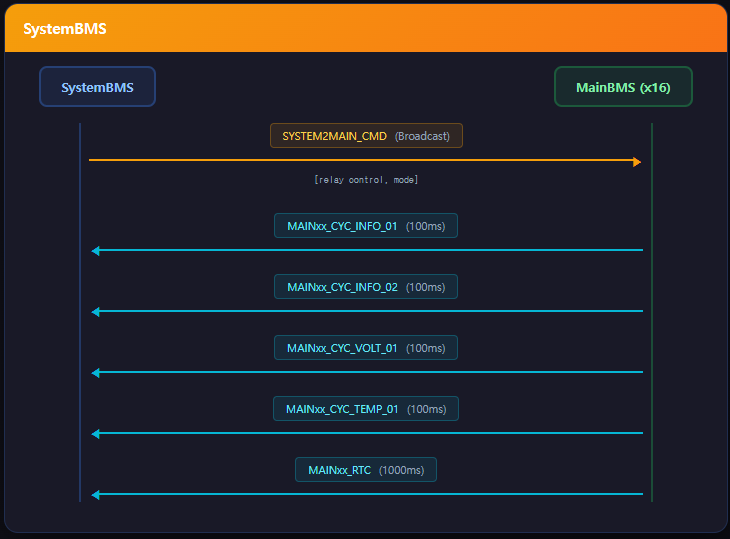The height and width of the screenshot is (539, 730).
Task: Click the arrow under MAINxx_CYC_TEMP_01
Action: tap(366, 434)
